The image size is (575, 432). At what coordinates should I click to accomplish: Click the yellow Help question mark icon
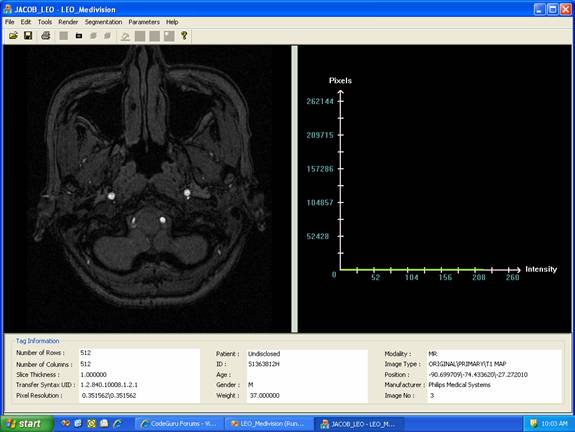184,36
